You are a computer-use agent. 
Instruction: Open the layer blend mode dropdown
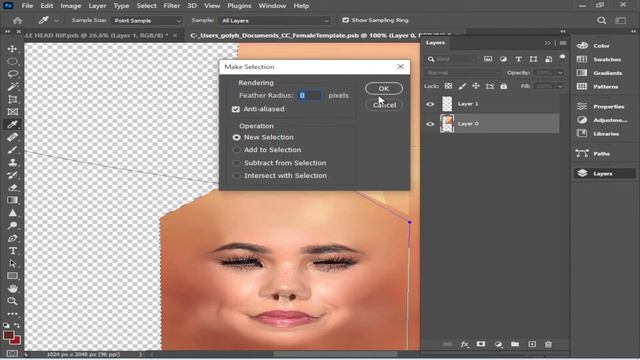463,73
